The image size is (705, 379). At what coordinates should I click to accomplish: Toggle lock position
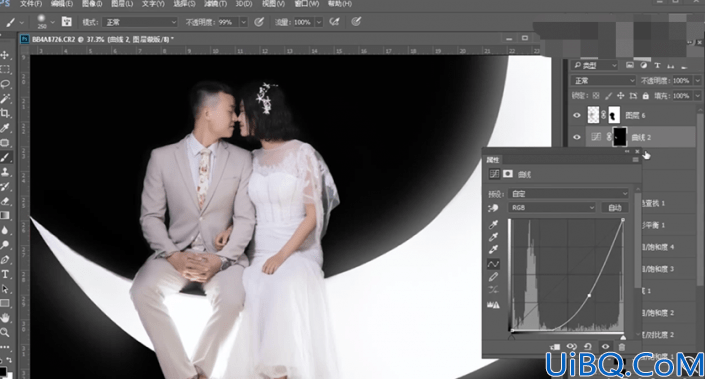[620, 96]
